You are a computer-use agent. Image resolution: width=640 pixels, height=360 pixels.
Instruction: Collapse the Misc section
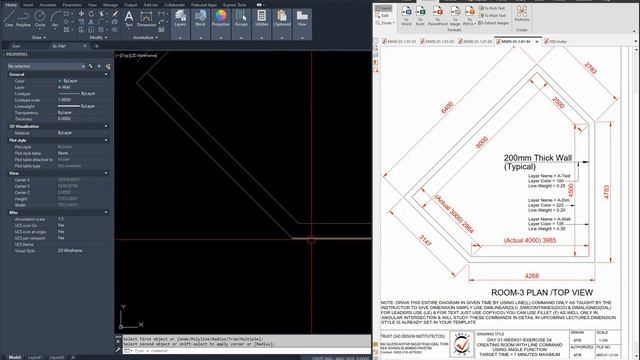pyautogui.click(x=106, y=212)
